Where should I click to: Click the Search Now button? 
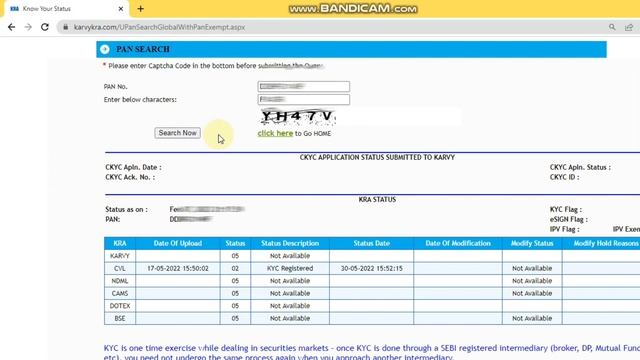pos(178,133)
